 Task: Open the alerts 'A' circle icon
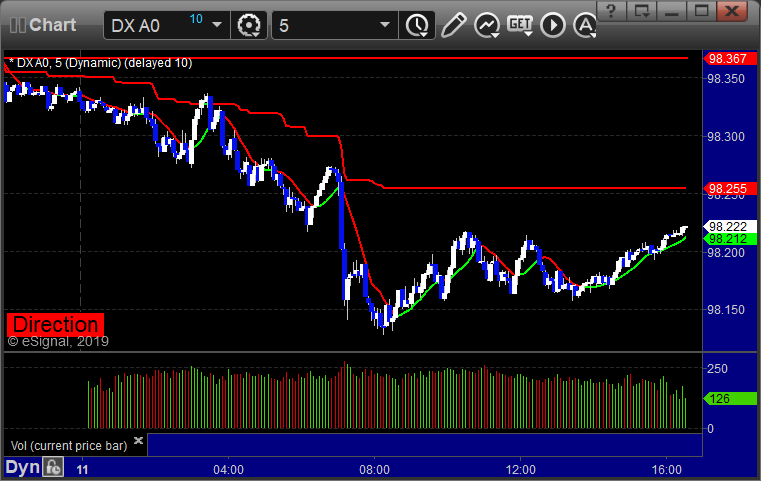585,25
